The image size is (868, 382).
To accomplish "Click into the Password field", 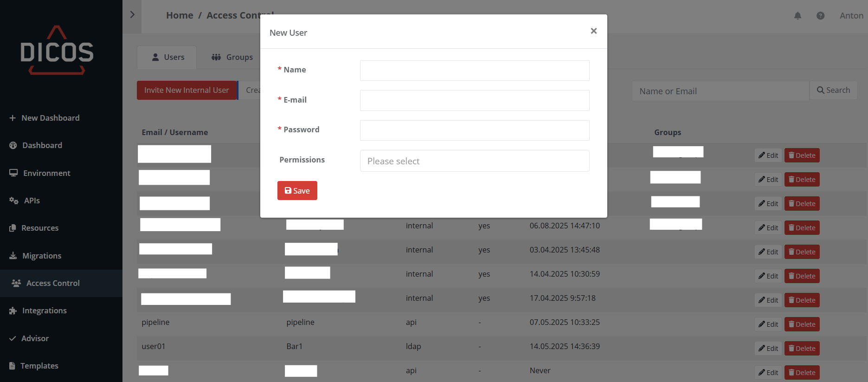I will coord(474,130).
